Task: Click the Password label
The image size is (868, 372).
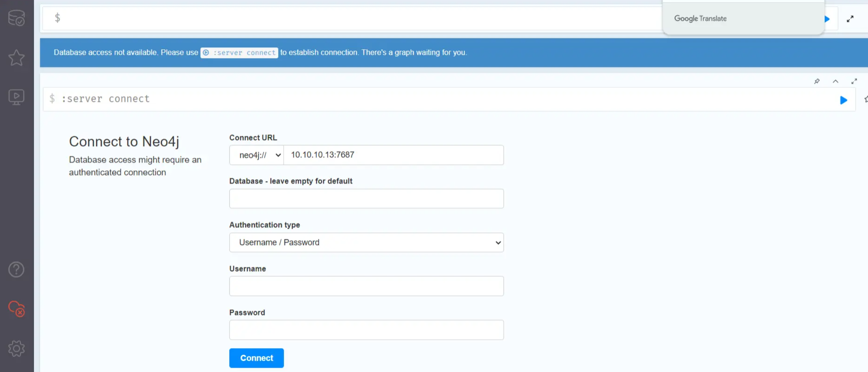Action: point(247,312)
